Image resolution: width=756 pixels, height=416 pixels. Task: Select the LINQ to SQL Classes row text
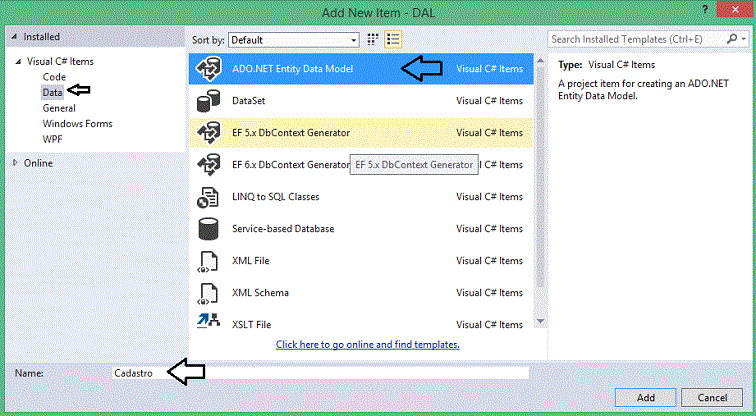tap(275, 197)
